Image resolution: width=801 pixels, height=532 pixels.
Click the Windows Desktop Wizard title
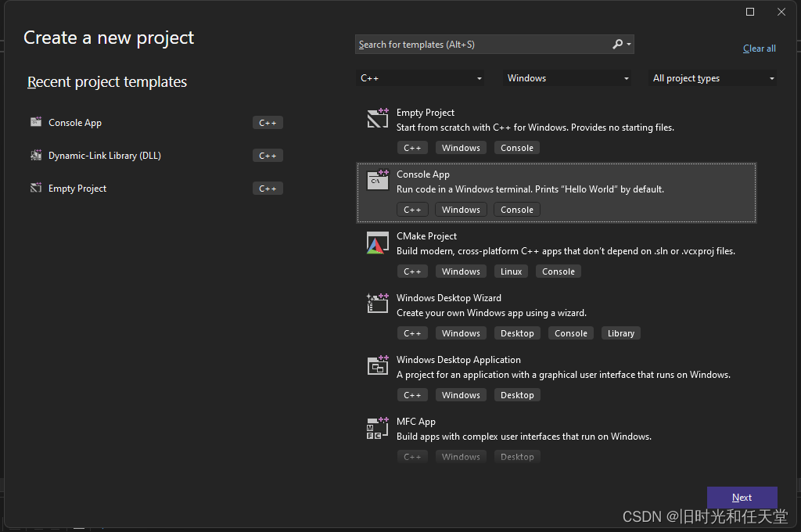point(448,298)
